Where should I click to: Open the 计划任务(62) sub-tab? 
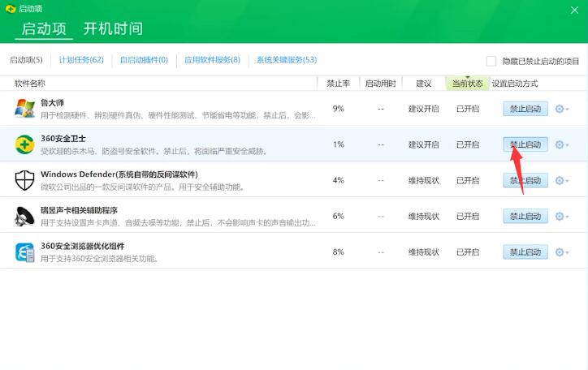(81, 60)
